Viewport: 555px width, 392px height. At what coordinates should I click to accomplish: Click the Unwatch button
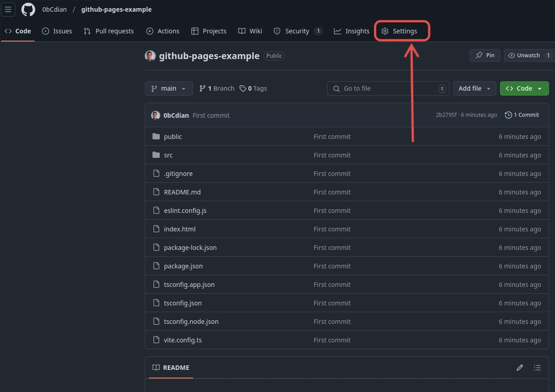click(529, 55)
